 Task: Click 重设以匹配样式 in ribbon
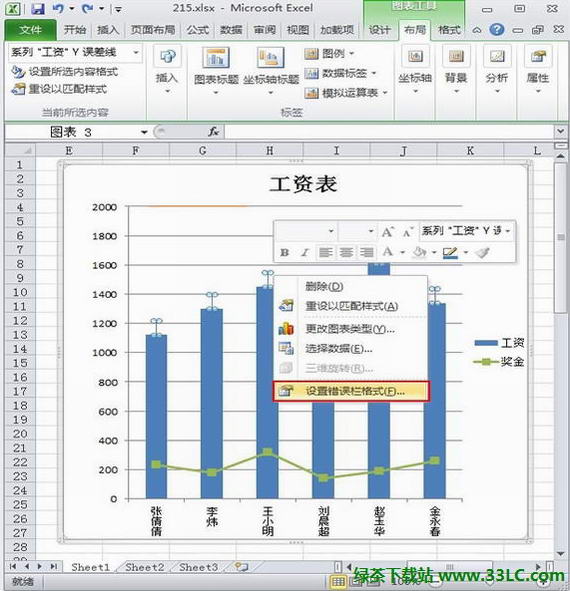tap(59, 89)
